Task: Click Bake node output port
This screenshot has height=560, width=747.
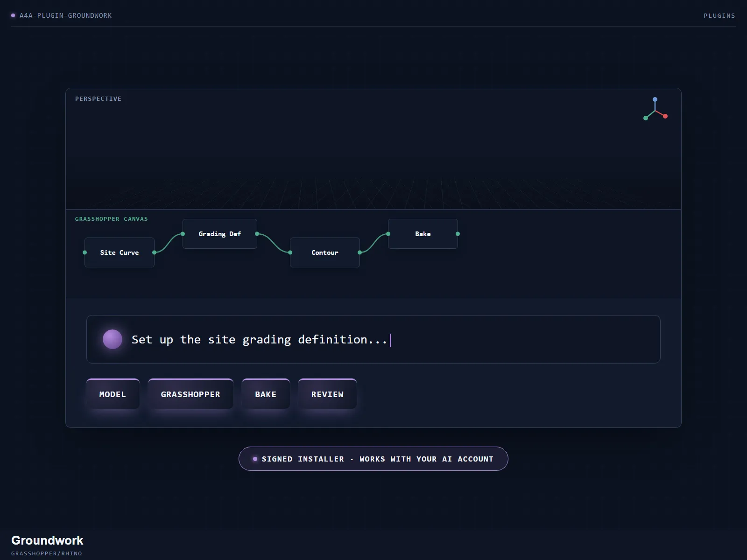Action: click(458, 234)
